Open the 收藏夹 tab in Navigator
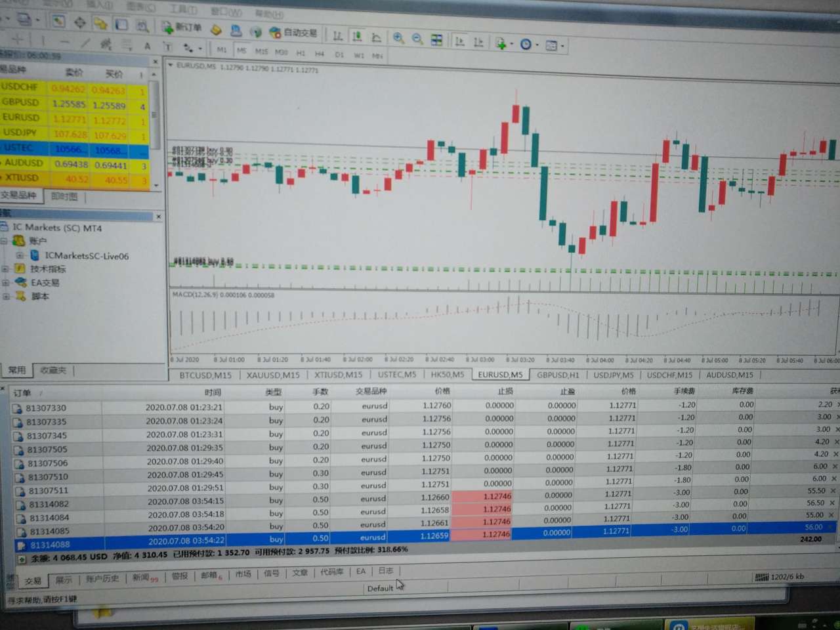The width and height of the screenshot is (840, 630). 53,370
